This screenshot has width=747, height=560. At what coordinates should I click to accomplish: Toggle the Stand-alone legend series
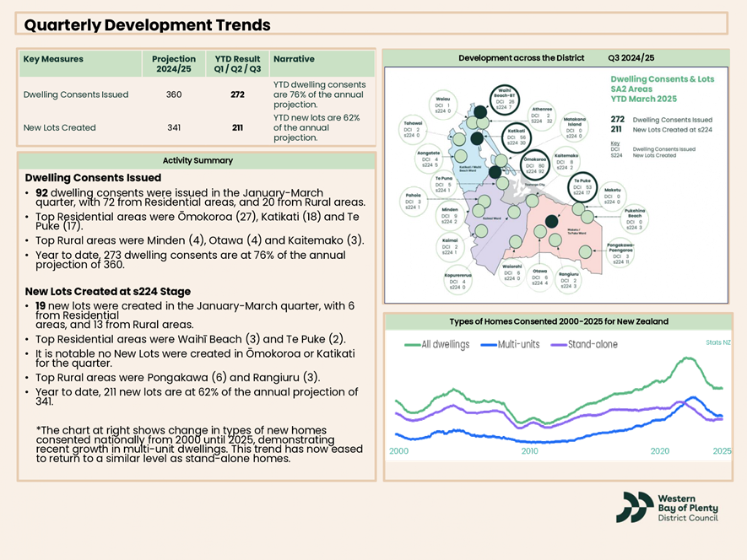coord(583,344)
